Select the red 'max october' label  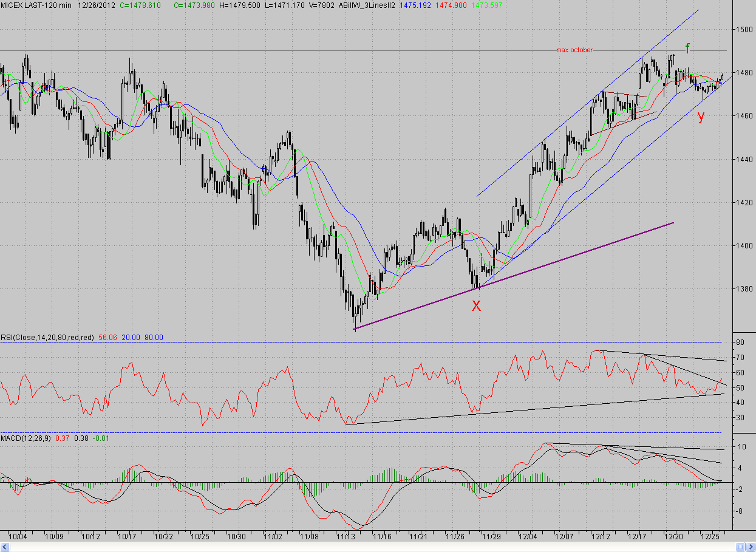[574, 50]
